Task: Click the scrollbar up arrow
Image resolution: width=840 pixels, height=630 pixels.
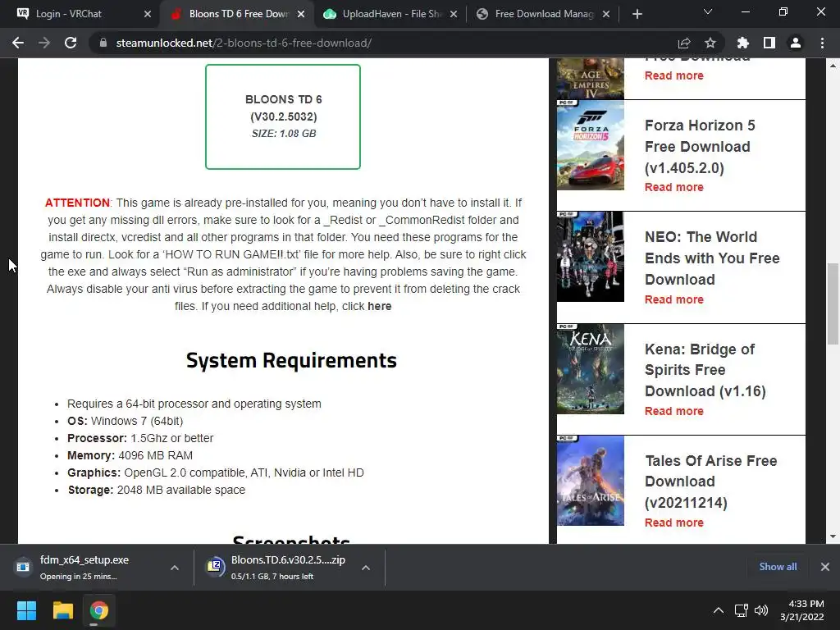Action: [833, 66]
